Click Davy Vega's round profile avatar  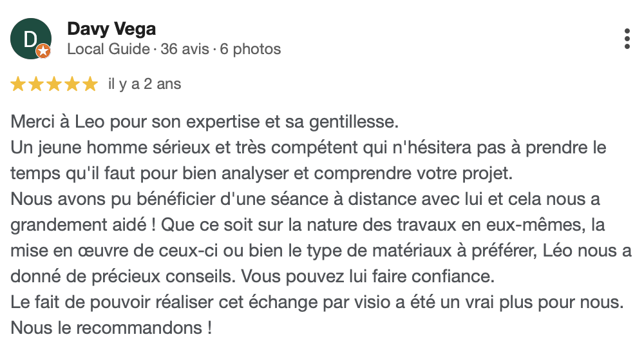pyautogui.click(x=30, y=39)
